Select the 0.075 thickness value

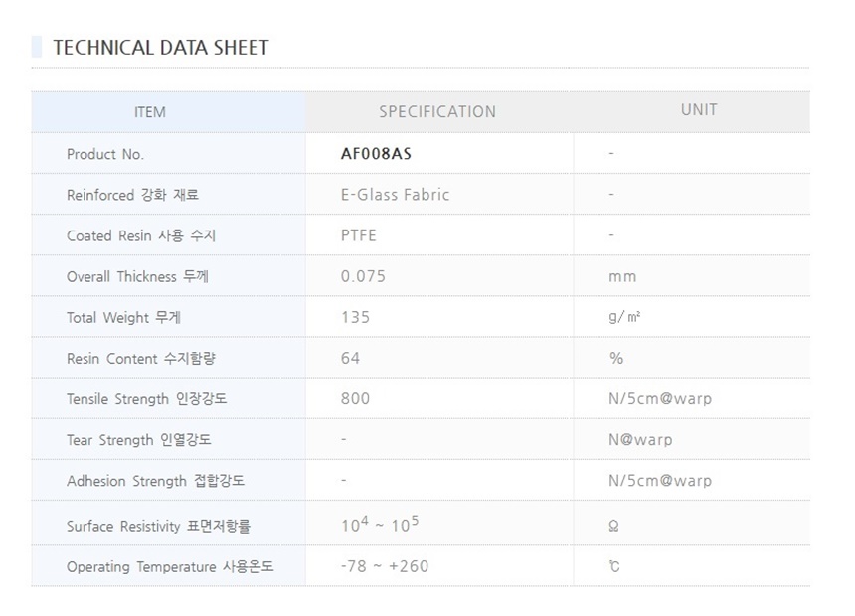pos(363,276)
